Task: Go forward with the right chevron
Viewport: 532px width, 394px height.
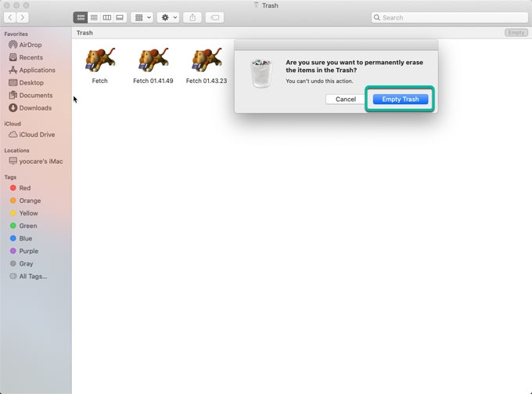Action: tap(23, 17)
